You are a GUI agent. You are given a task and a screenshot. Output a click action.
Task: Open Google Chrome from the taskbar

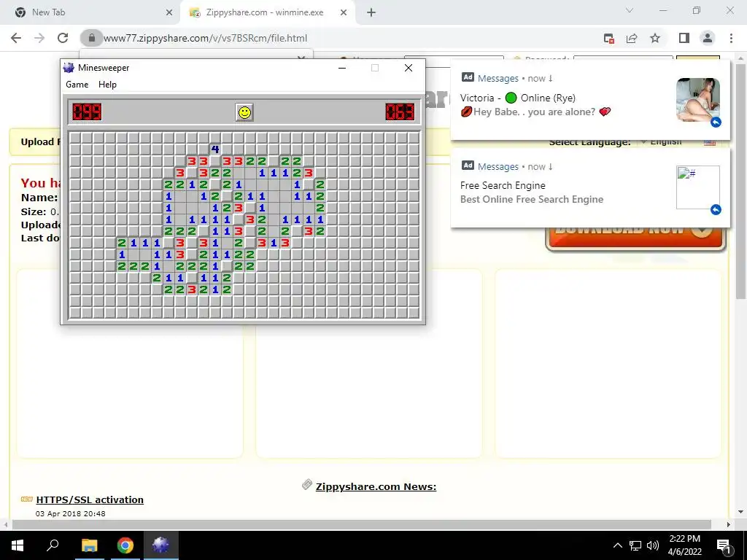pos(125,545)
